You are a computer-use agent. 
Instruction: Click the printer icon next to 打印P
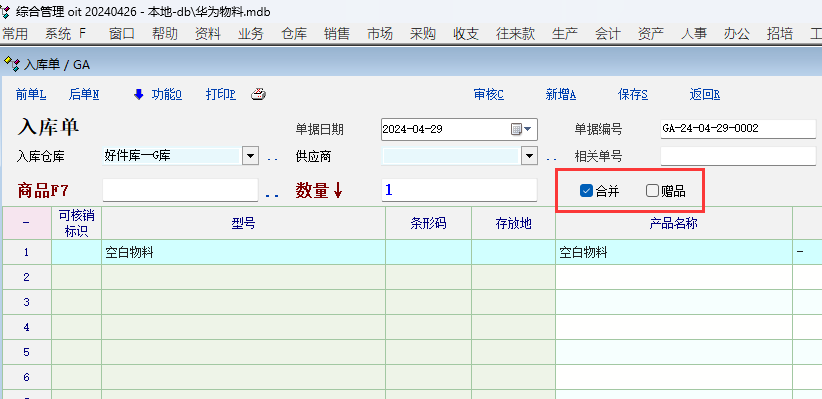[258, 94]
